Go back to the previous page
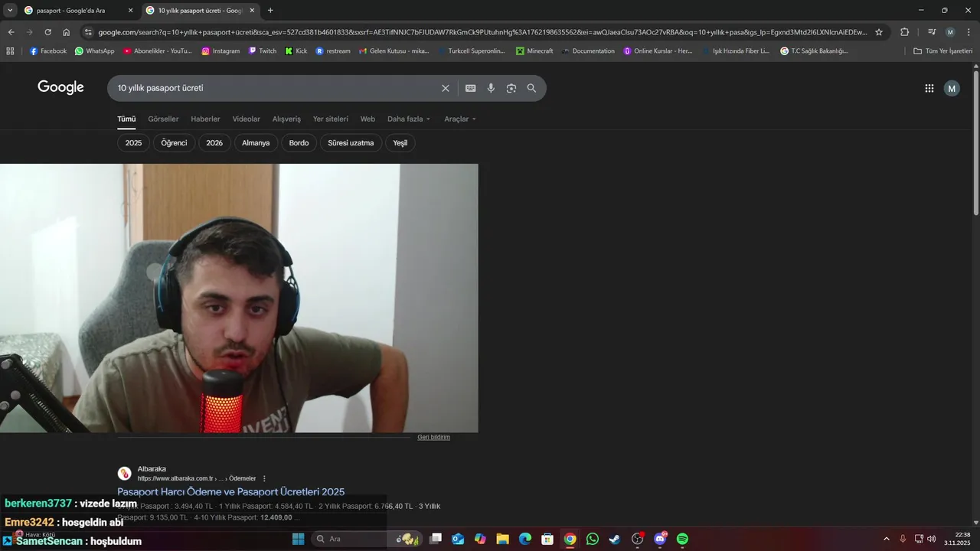This screenshot has width=980, height=551. [x=11, y=32]
